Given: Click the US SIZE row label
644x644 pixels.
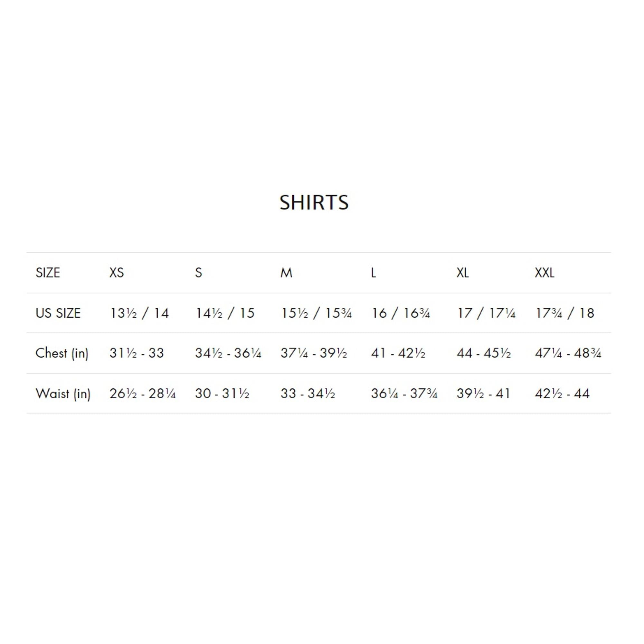Looking at the screenshot, I should (58, 313).
